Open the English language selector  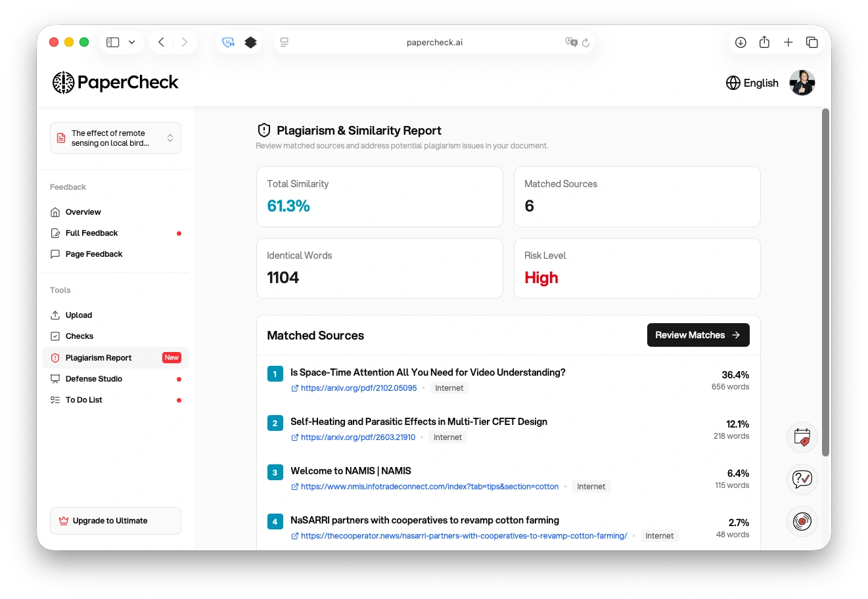pyautogui.click(x=752, y=83)
